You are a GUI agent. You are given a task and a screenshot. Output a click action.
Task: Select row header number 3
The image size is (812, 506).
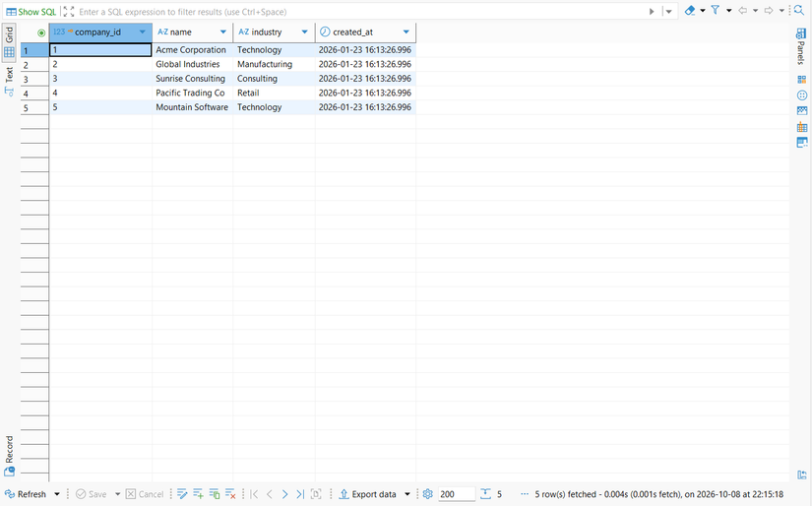tap(34, 79)
